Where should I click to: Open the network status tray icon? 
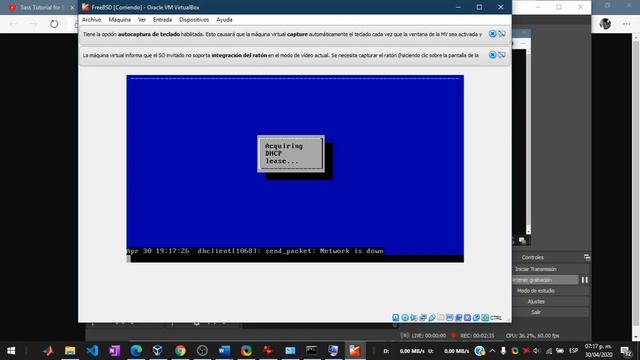click(x=548, y=351)
